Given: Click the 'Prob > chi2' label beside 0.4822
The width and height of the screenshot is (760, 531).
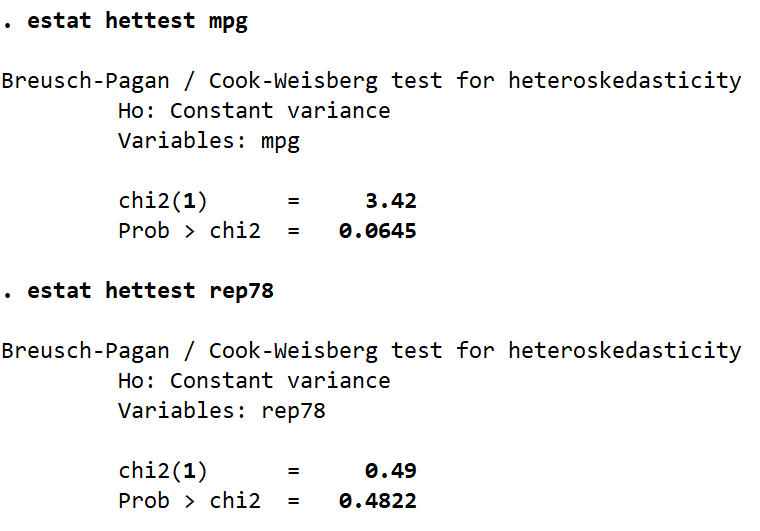Looking at the screenshot, I should (188, 501).
